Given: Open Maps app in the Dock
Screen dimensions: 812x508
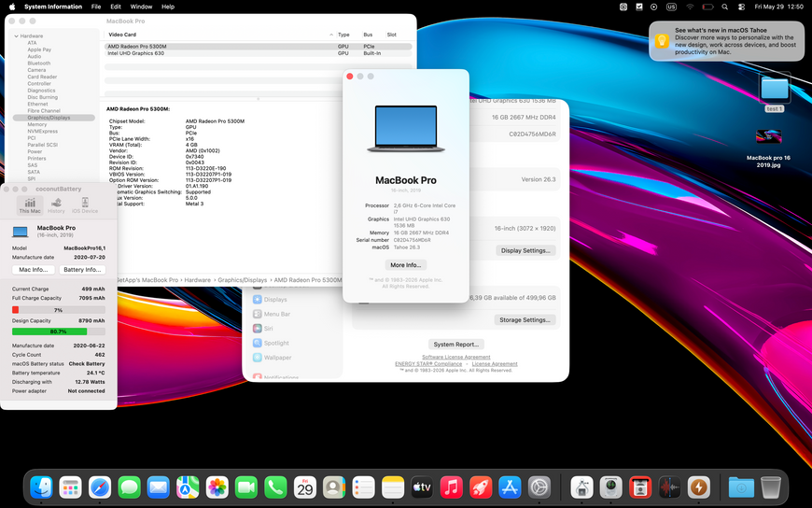Looking at the screenshot, I should tap(188, 487).
